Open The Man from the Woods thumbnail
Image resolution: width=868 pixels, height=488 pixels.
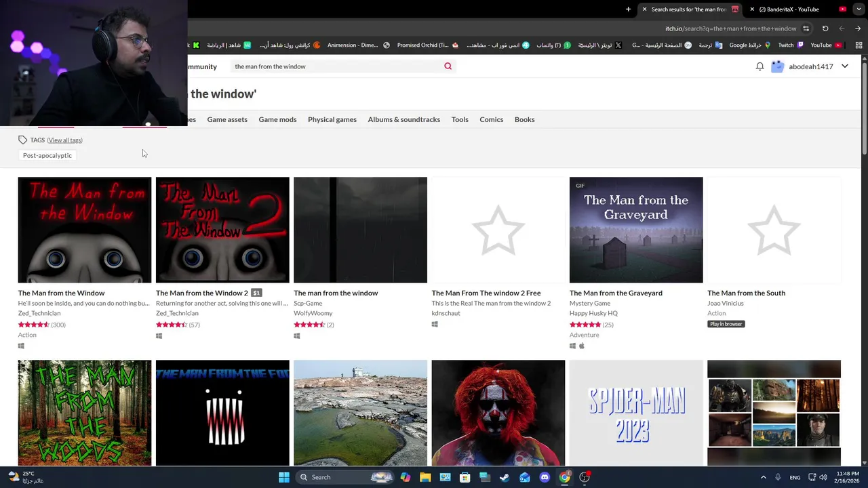(x=85, y=413)
